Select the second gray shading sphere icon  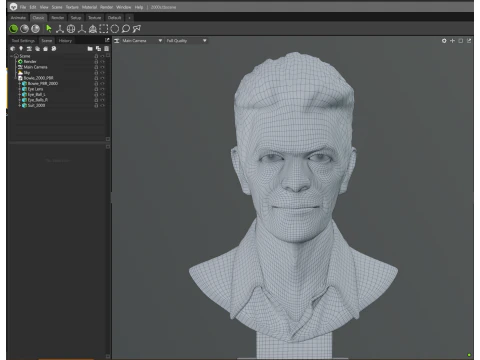tap(24, 29)
